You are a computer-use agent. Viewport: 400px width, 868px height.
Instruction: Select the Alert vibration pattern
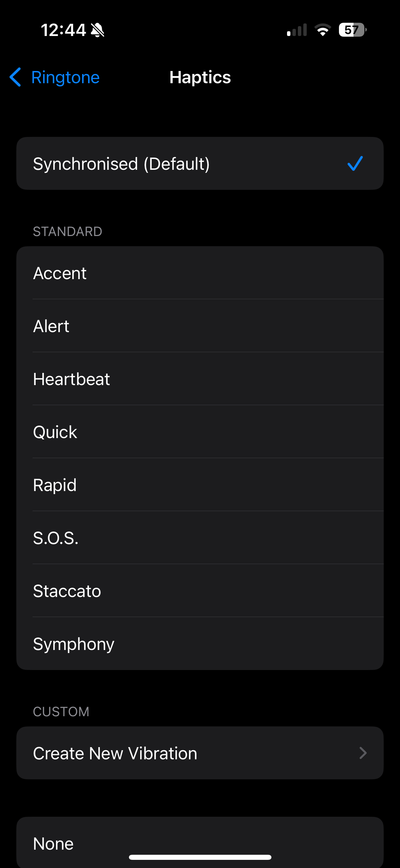pyautogui.click(x=51, y=326)
